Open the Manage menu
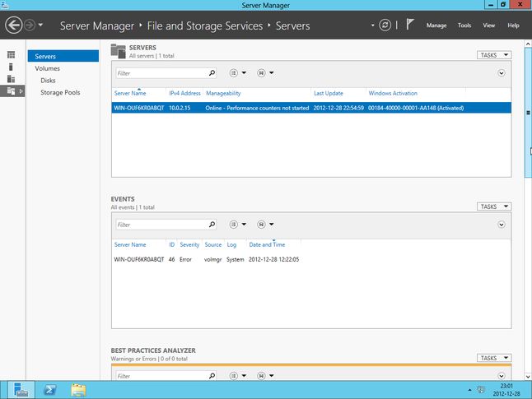 [x=436, y=26]
